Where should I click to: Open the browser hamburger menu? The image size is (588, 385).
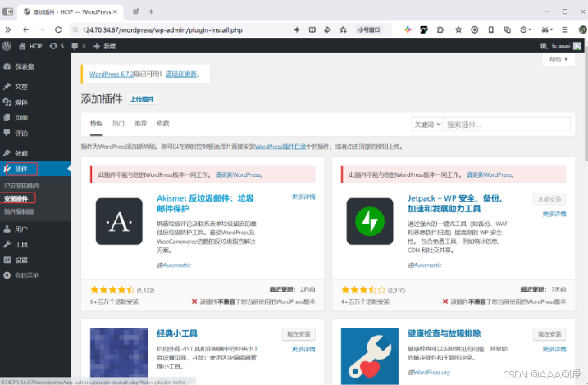point(565,29)
